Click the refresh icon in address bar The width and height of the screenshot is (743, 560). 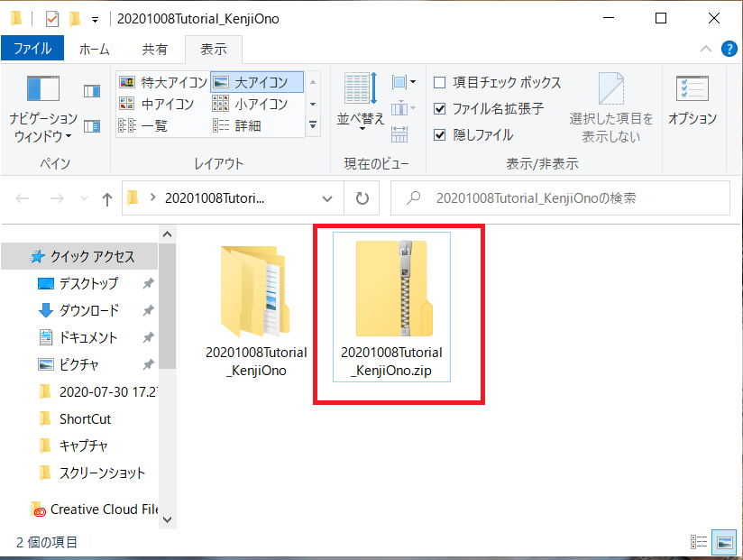(361, 198)
